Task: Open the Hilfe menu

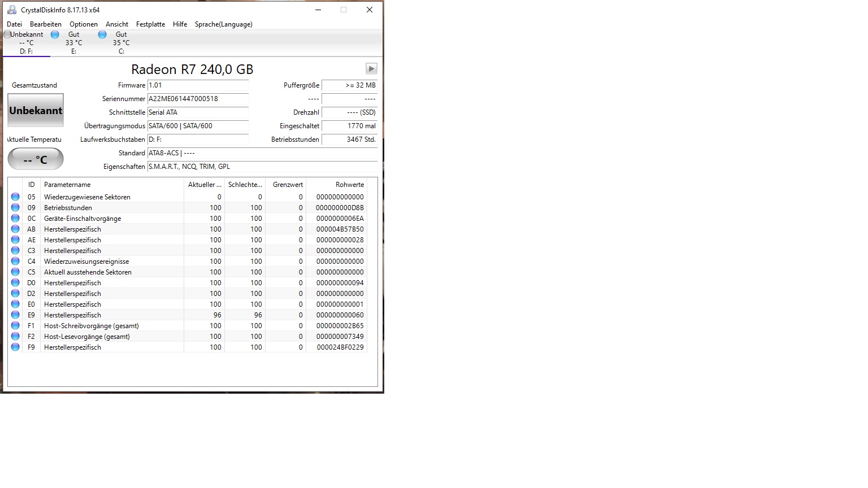Action: click(x=180, y=24)
